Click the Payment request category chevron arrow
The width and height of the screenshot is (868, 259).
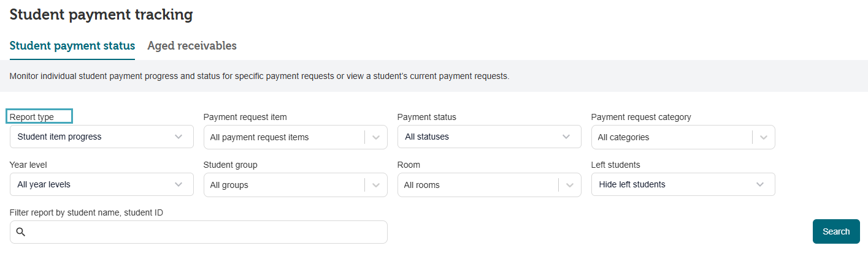point(764,137)
